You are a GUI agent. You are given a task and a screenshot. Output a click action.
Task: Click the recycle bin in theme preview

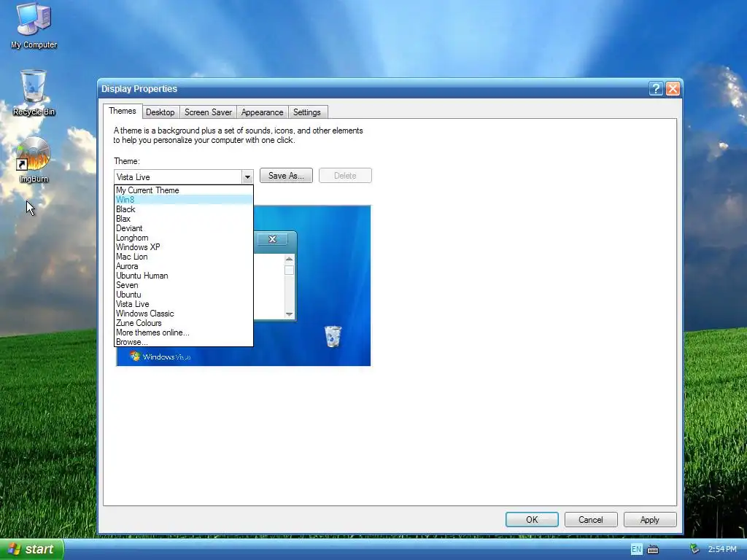[333, 336]
